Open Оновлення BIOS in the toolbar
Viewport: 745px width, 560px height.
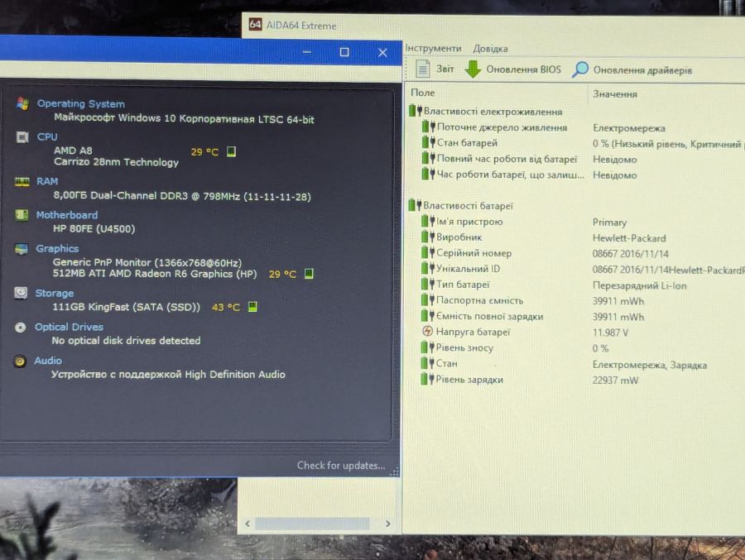[x=523, y=69]
